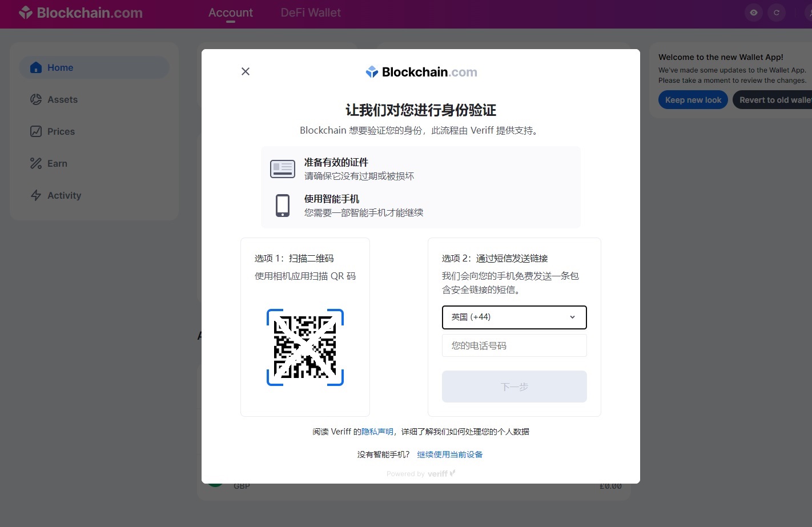Screen dimensions: 812x527
Task: Click the smartphone icon
Action: tap(283, 206)
